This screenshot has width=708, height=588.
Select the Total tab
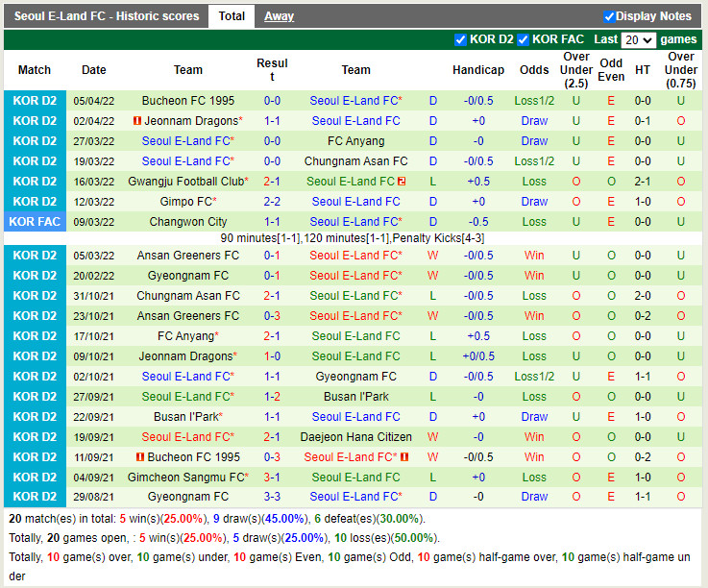click(x=231, y=16)
